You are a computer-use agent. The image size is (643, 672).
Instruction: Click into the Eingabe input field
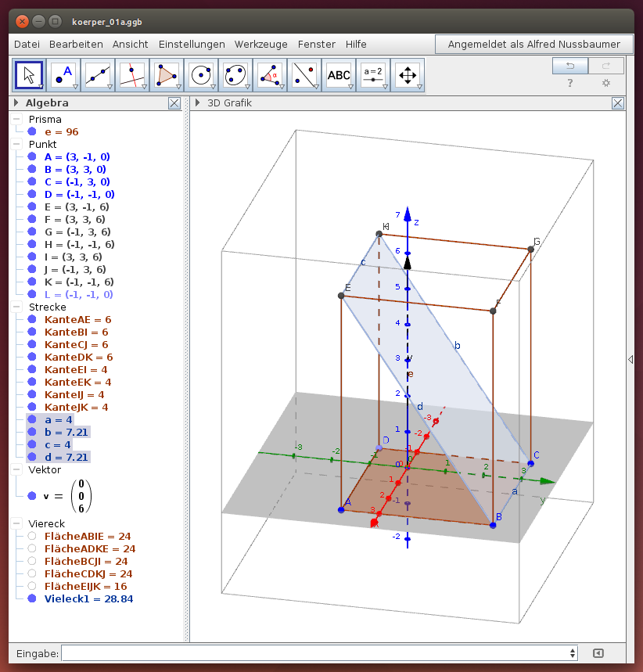[315, 653]
